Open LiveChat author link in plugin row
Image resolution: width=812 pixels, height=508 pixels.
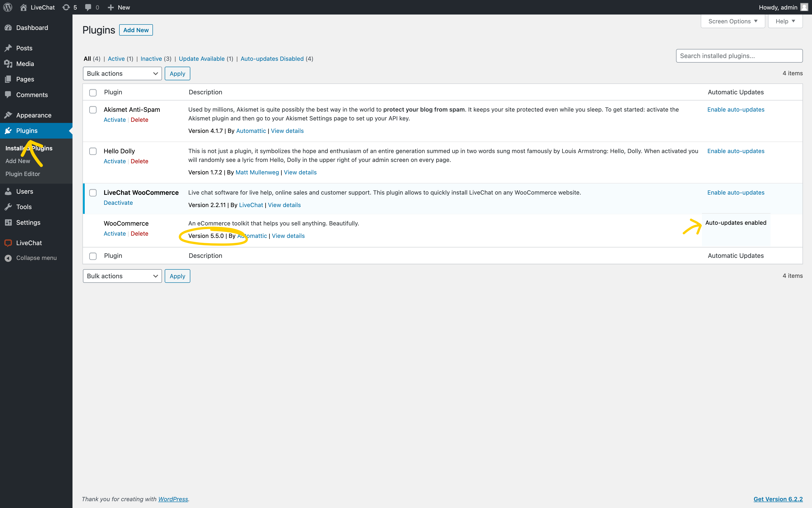click(251, 205)
